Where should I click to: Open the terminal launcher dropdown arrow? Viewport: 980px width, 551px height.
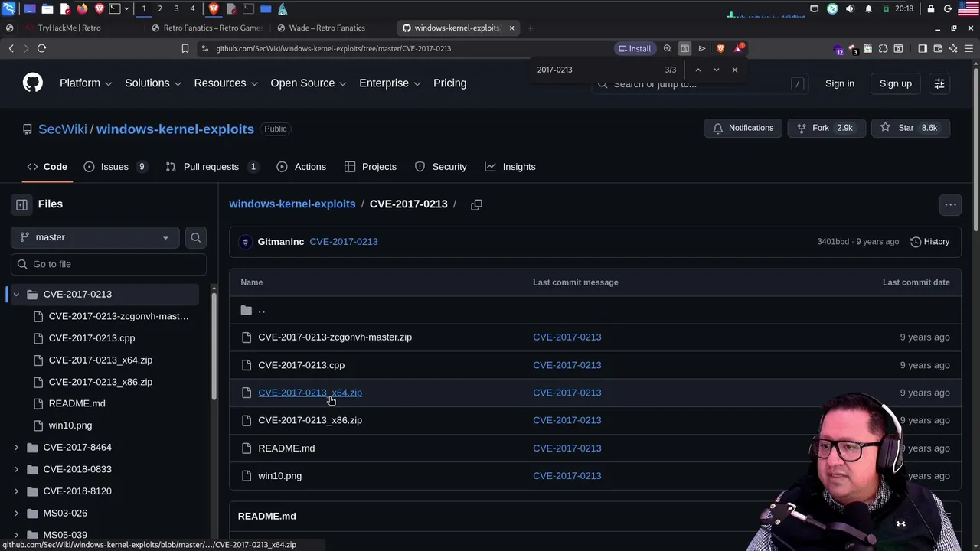point(126,8)
